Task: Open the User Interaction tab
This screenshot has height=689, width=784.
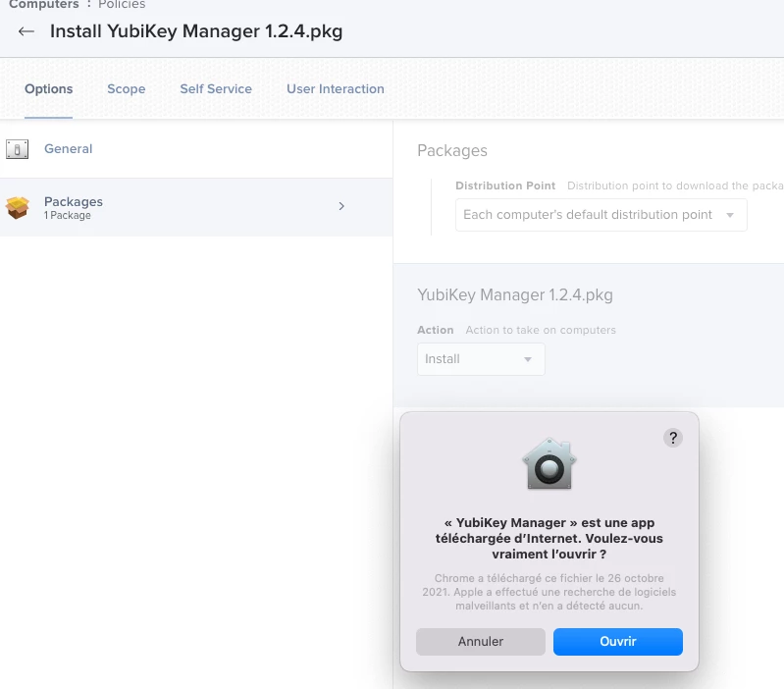Action: (335, 89)
